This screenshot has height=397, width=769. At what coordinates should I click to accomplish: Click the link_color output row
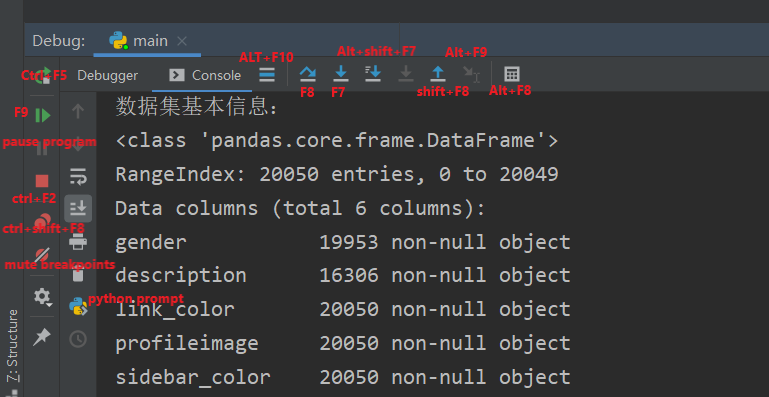343,309
